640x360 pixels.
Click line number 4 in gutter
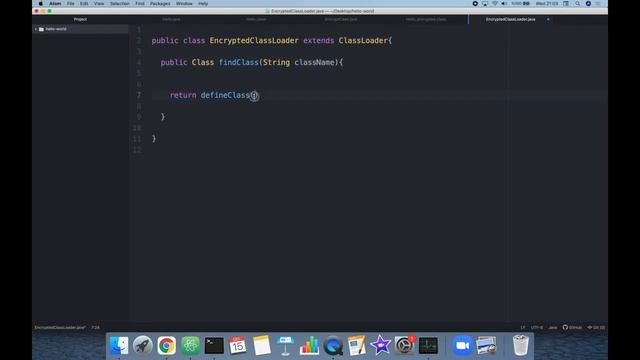139,62
